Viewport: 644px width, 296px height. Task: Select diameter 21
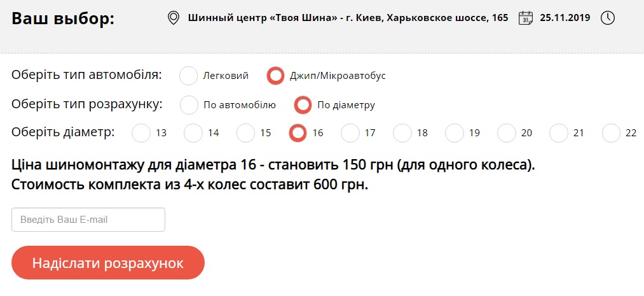[559, 133]
